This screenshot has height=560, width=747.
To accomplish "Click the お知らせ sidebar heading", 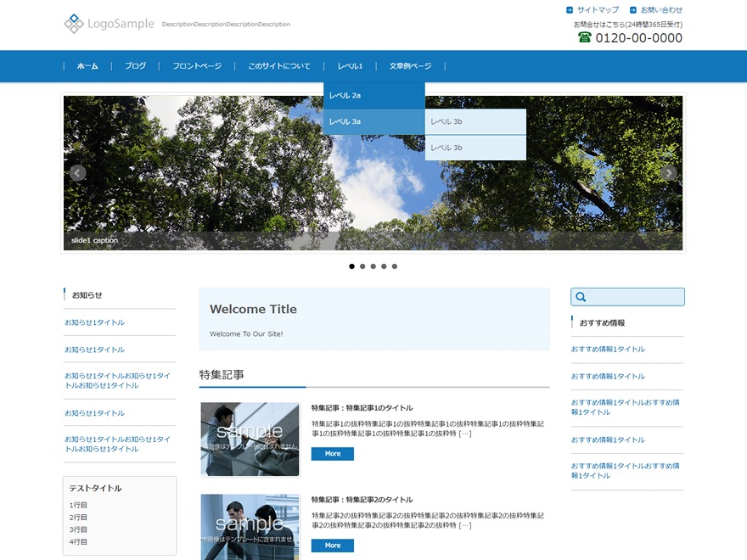I will pyautogui.click(x=87, y=295).
